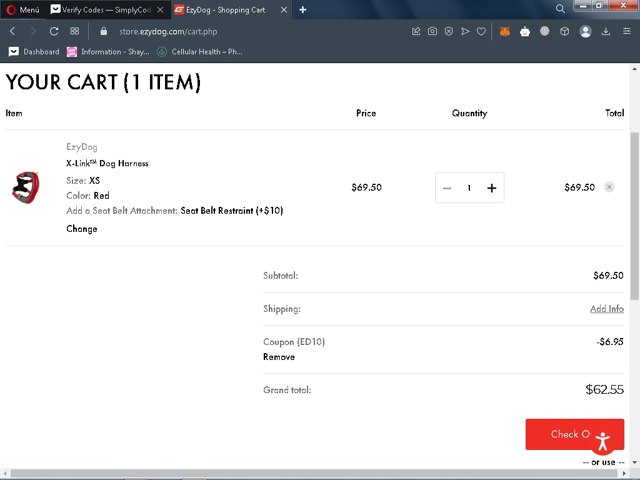Decrease quantity with minus button
Screen dimensions: 640x480
click(x=447, y=188)
